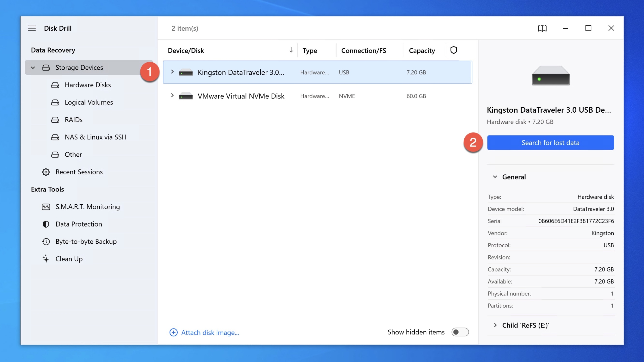Open NAS & Linux via SSH
Viewport: 644px width, 362px height.
click(x=96, y=137)
